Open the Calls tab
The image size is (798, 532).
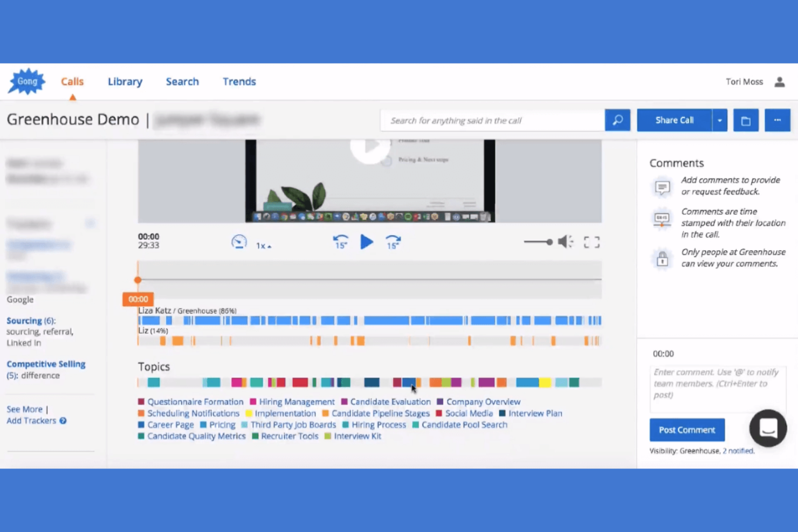pos(72,81)
